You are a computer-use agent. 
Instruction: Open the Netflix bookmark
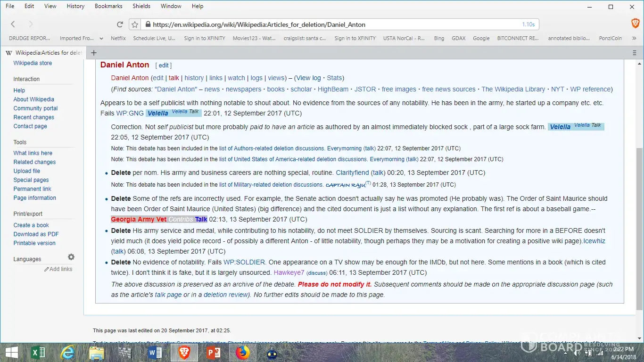point(118,39)
